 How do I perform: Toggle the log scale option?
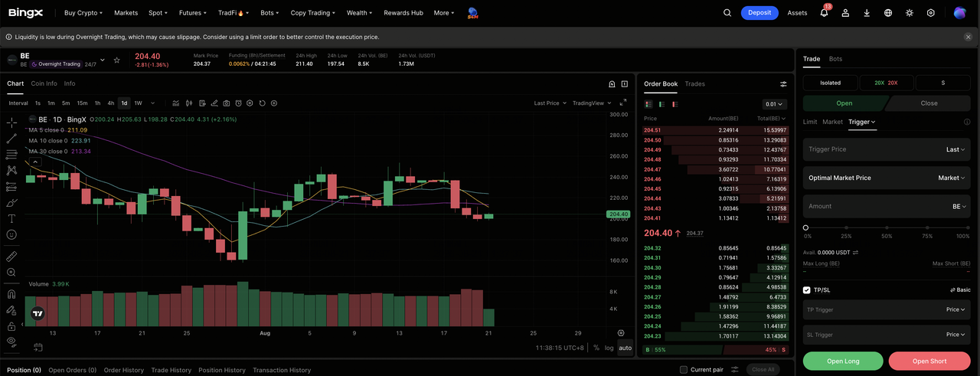tap(609, 348)
